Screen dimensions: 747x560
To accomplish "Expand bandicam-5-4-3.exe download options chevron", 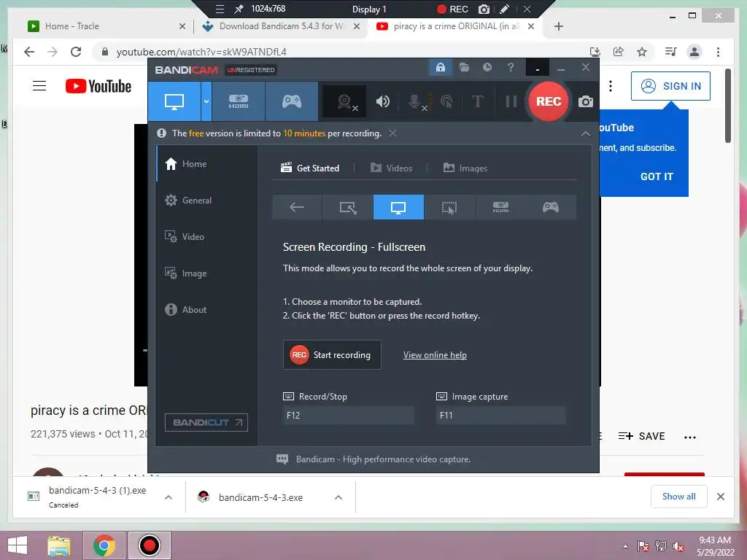I will click(338, 497).
